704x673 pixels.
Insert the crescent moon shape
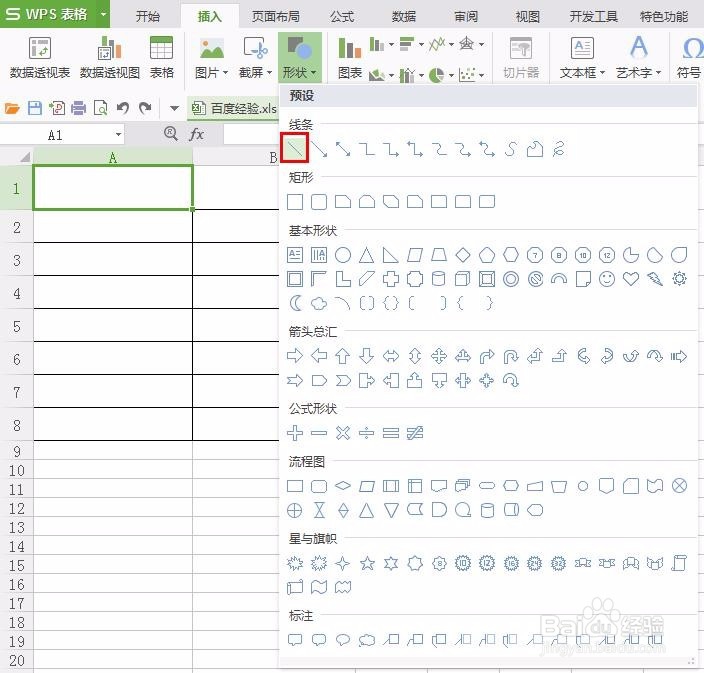coord(295,303)
